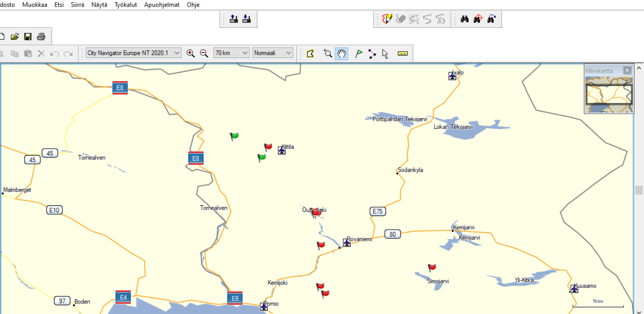644x314 pixels.
Task: Open Find Places binoculars icon
Action: [x=464, y=19]
